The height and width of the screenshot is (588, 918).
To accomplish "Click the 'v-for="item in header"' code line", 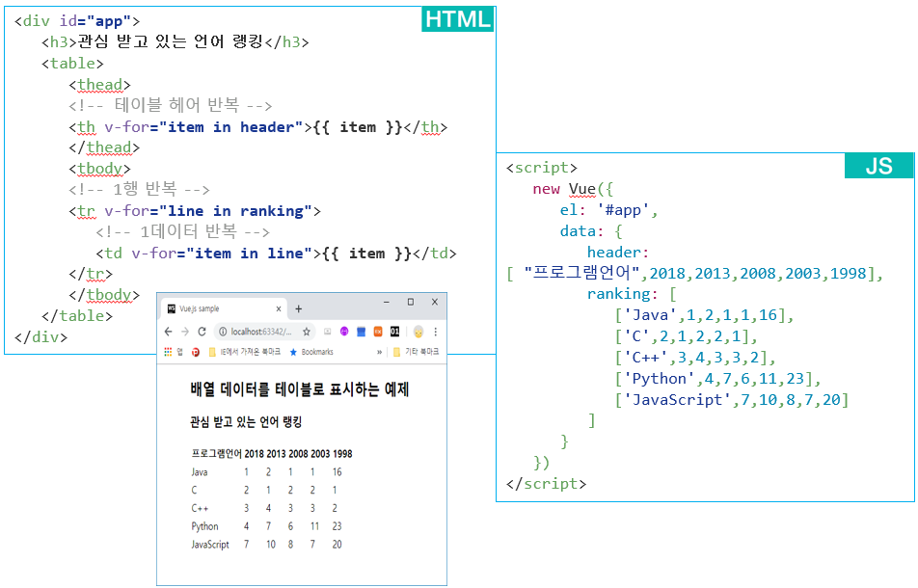I will (257, 127).
